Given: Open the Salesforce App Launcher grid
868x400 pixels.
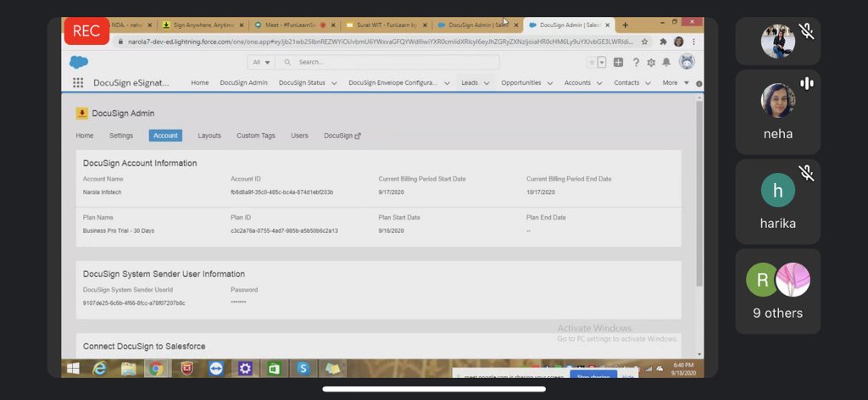Looking at the screenshot, I should (78, 82).
